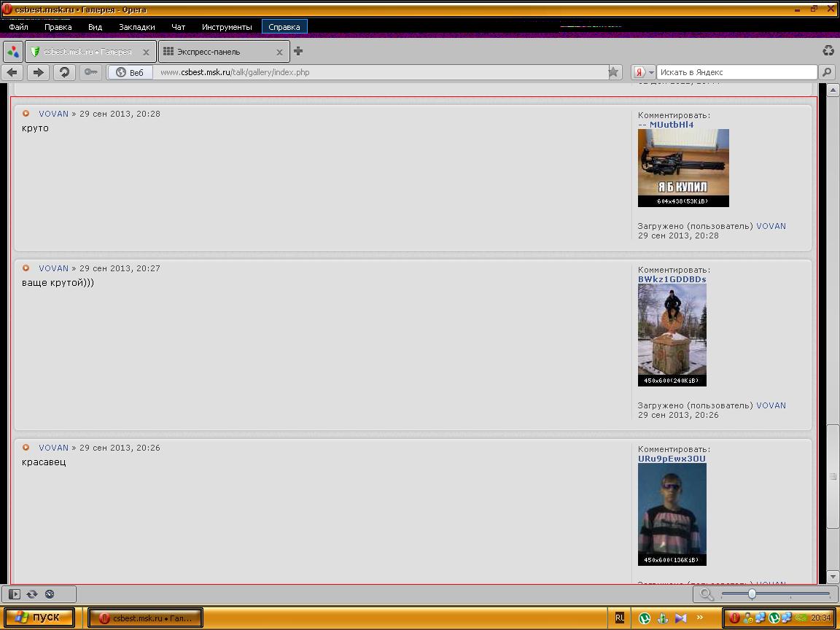Toggle the side panel button
The width and height of the screenshot is (840, 630).
click(14, 594)
